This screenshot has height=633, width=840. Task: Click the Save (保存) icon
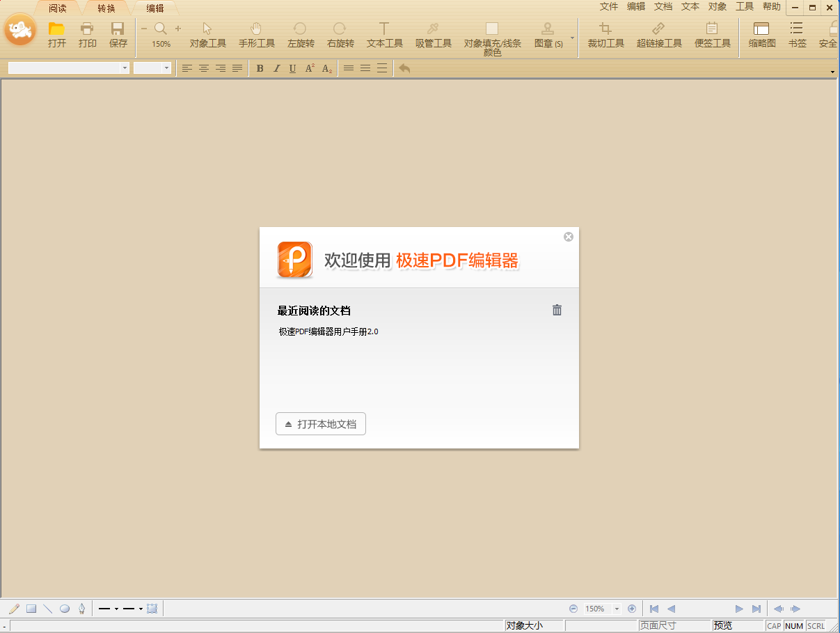pos(118,29)
